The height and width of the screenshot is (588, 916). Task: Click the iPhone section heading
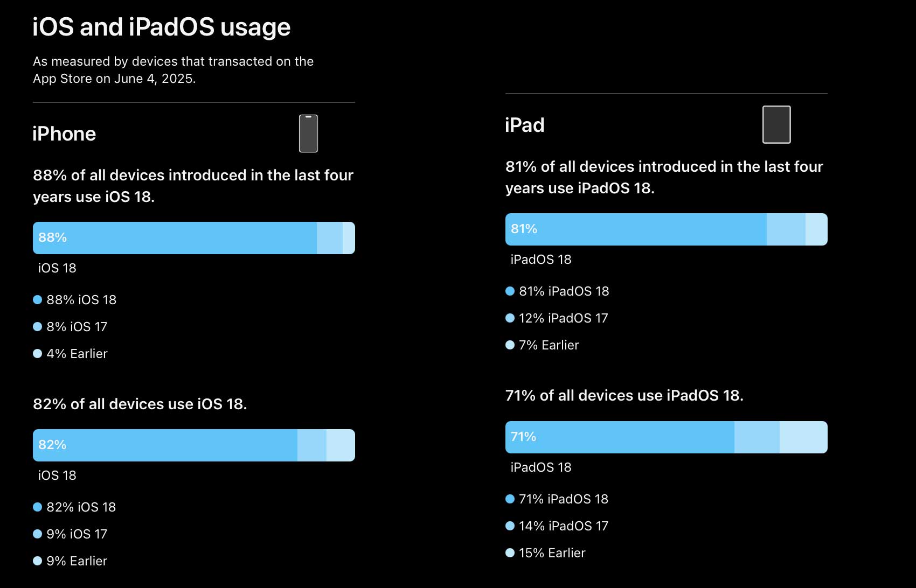tap(64, 134)
